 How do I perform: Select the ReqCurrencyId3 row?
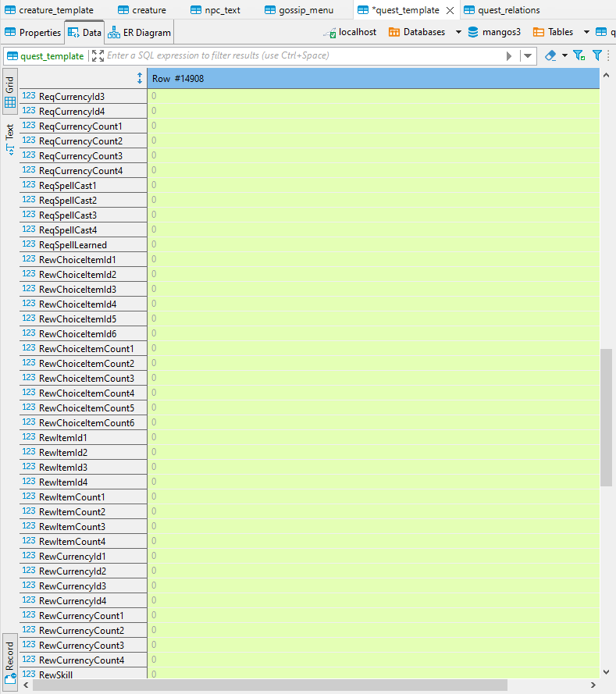coord(309,97)
